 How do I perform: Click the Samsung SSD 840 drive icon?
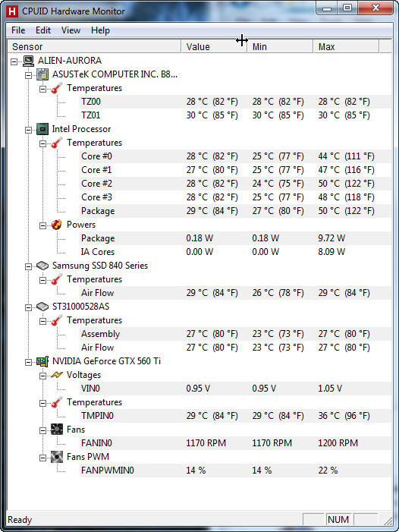[42, 266]
